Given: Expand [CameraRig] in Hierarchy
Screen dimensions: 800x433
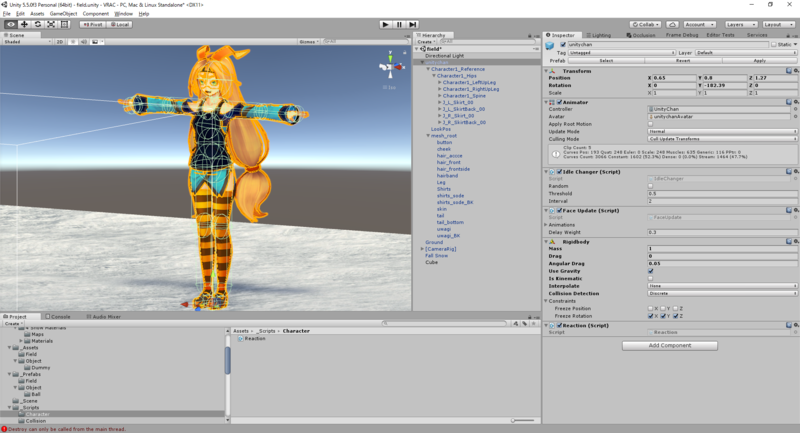Looking at the screenshot, I should point(422,249).
